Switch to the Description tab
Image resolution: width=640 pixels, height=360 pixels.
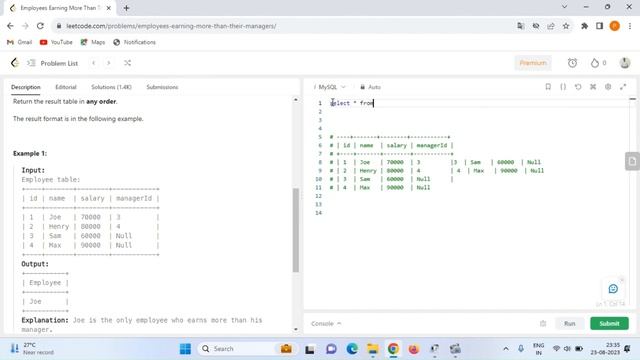click(x=26, y=87)
